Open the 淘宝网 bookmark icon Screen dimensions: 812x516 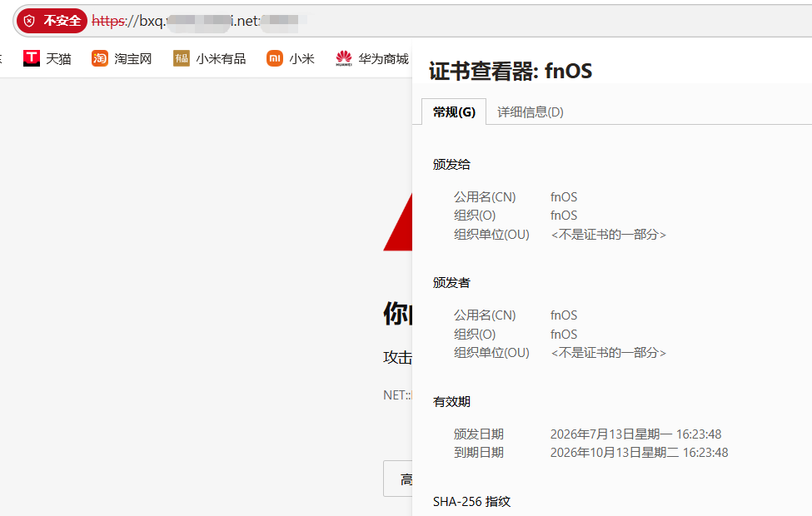100,58
